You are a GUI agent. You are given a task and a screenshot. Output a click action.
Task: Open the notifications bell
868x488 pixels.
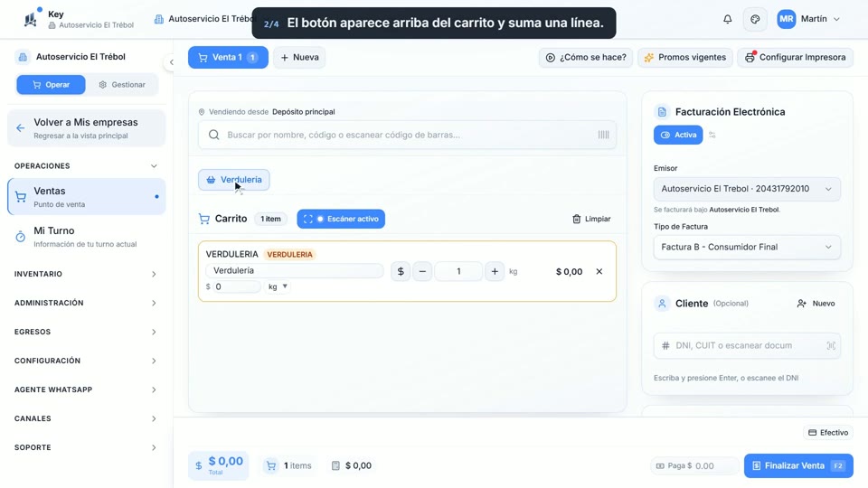coord(727,19)
